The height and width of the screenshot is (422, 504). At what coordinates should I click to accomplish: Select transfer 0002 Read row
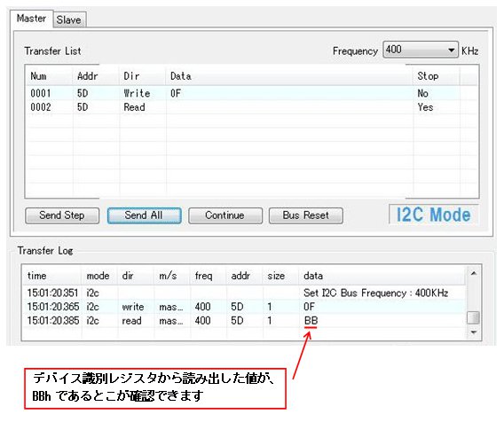(252, 107)
